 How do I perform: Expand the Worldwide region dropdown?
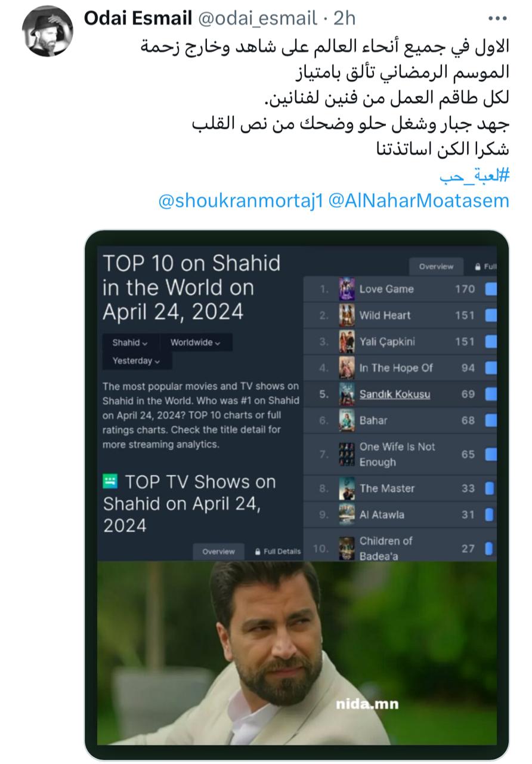tap(195, 343)
